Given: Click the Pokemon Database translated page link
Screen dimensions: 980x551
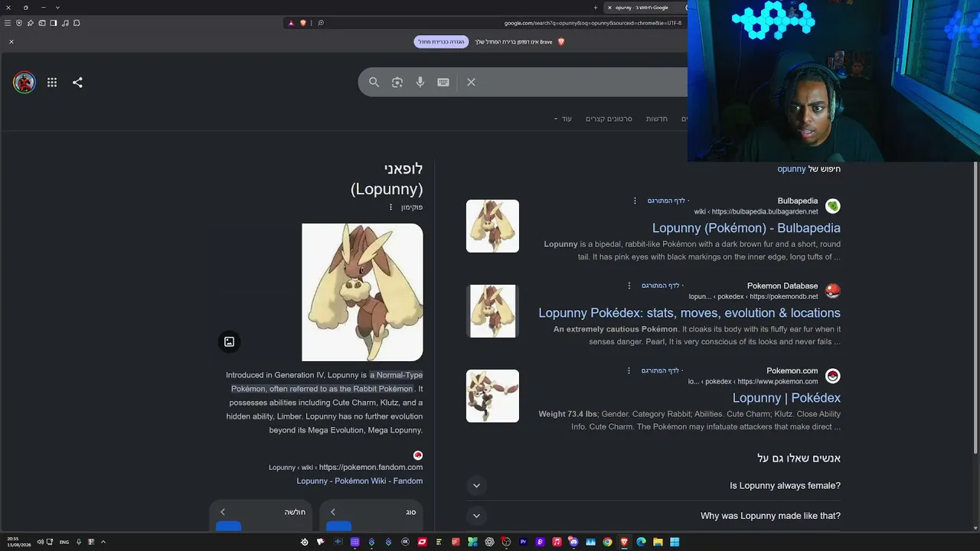Looking at the screenshot, I should pos(661,286).
